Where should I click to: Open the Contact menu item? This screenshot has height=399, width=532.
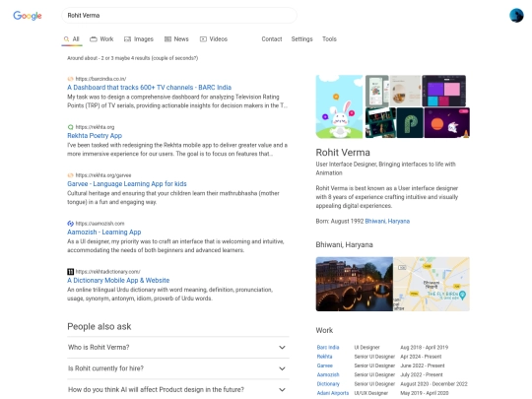pos(272,39)
